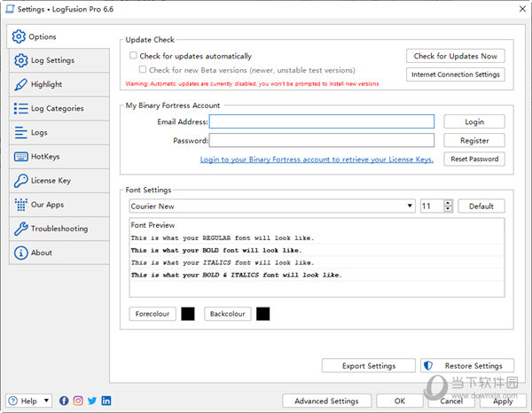532x413 pixels.
Task: Open the Twitter page icon
Action: (x=92, y=401)
